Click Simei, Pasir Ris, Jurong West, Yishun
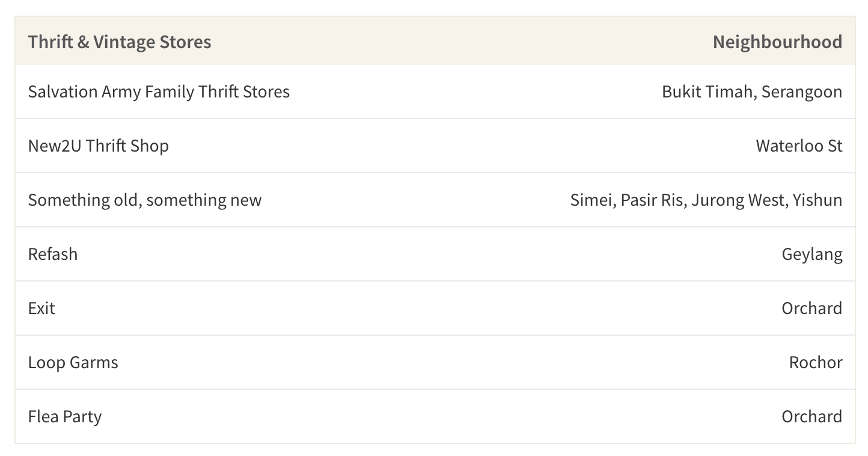The image size is (868, 456). [x=706, y=200]
